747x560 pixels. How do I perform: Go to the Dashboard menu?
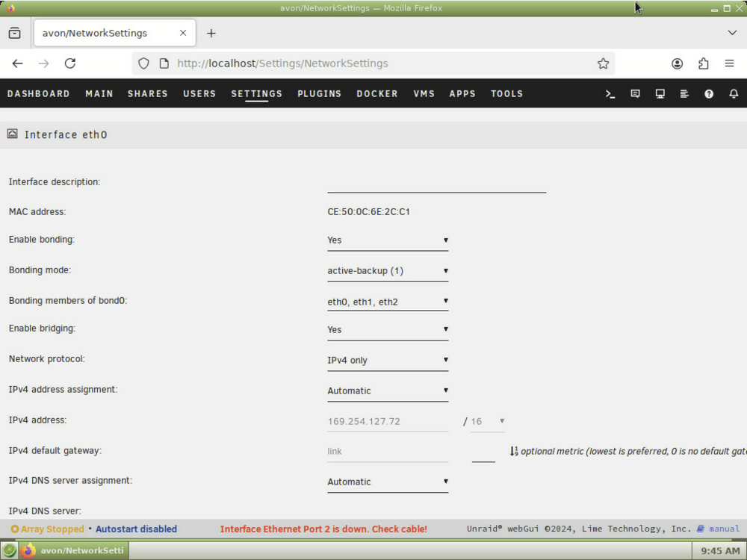(x=39, y=94)
